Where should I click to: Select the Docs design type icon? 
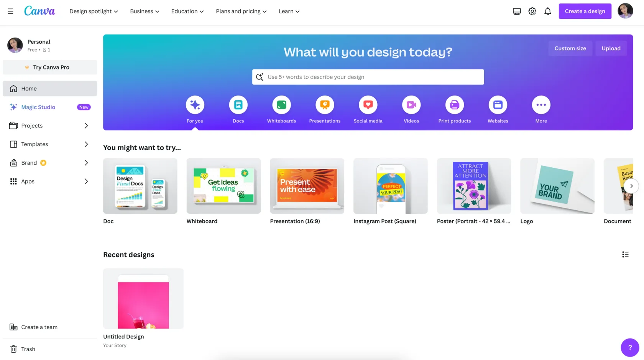coord(238,104)
